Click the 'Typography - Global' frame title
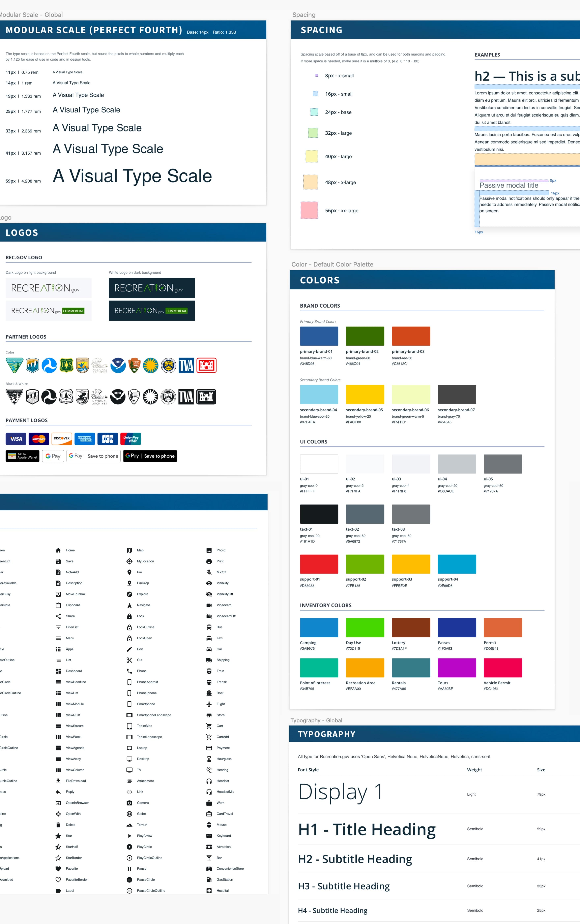Screen dimensions: 580x924 tap(316, 720)
